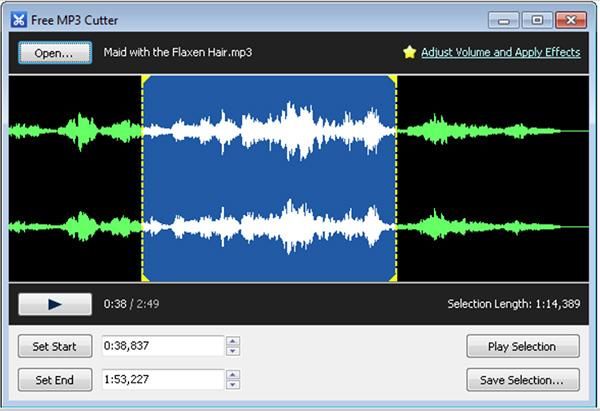Decrease start time with down stepper arrow
This screenshot has height=411, width=600.
233,351
